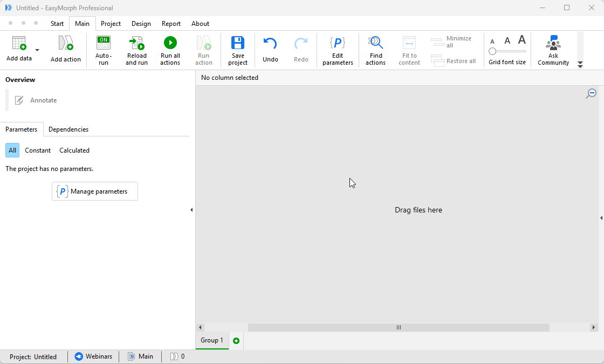Image resolution: width=604 pixels, height=364 pixels.
Task: Save project using the floppy disk icon
Action: click(x=237, y=43)
